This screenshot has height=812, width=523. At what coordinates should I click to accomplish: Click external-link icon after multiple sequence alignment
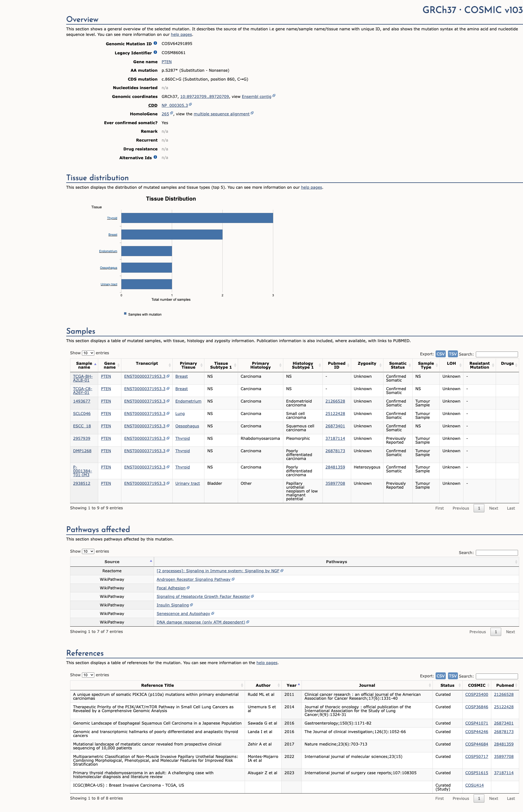point(252,113)
